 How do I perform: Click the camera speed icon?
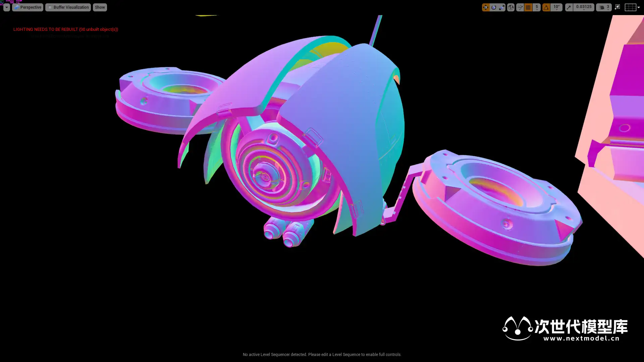pos(602,7)
